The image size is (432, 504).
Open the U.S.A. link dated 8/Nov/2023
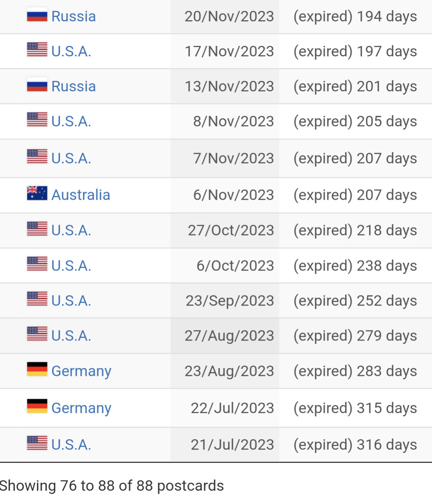[x=71, y=121]
